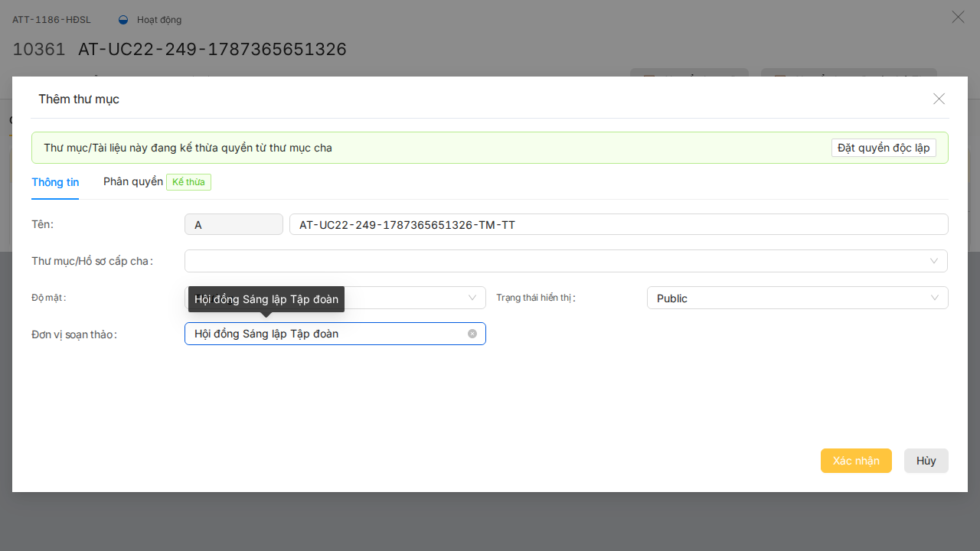This screenshot has width=980, height=551.
Task: Open the Độ mật dropdown arrow
Action: tap(472, 298)
